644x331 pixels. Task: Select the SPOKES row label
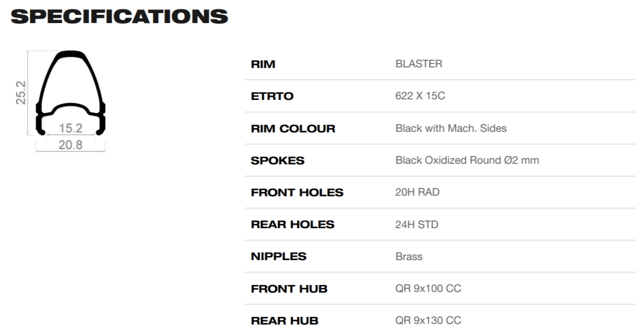pos(277,161)
